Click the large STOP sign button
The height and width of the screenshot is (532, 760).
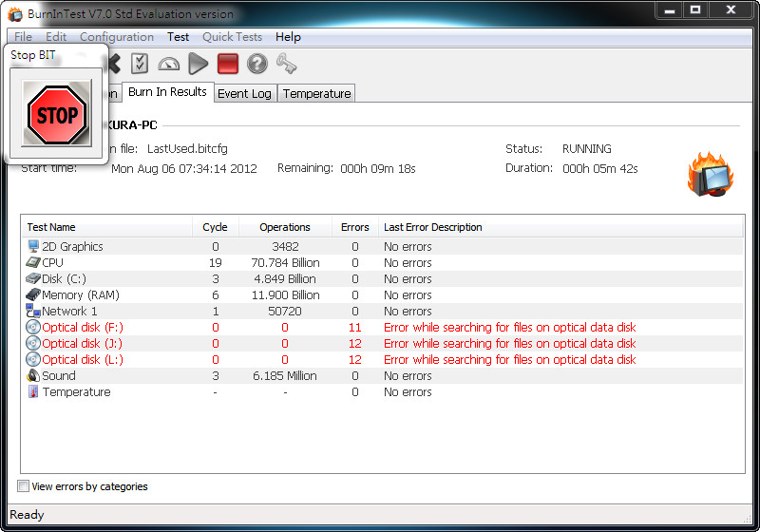tap(57, 113)
